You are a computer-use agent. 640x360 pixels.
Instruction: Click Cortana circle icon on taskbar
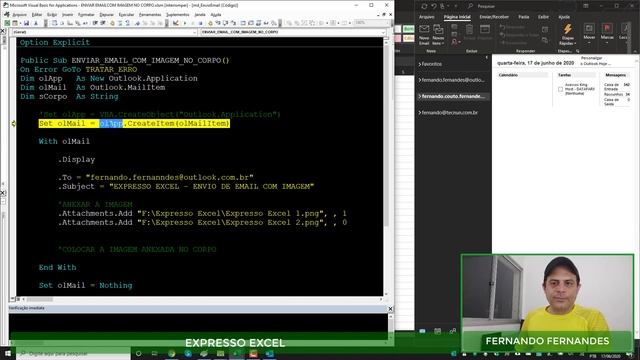tap(138, 353)
